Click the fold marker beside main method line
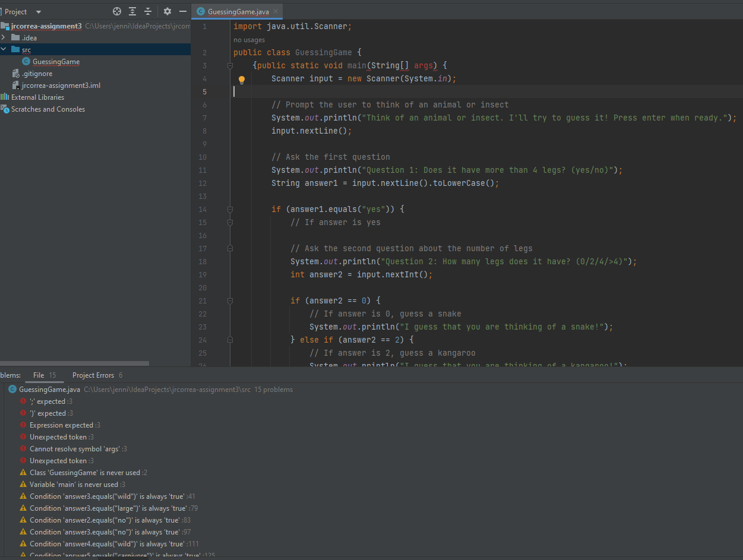Viewport: 743px width, 560px height. (x=230, y=66)
